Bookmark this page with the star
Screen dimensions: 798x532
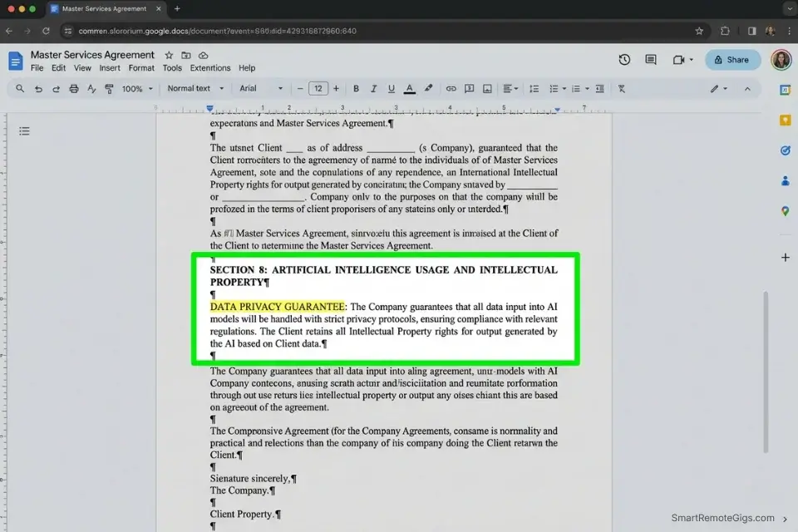click(699, 31)
